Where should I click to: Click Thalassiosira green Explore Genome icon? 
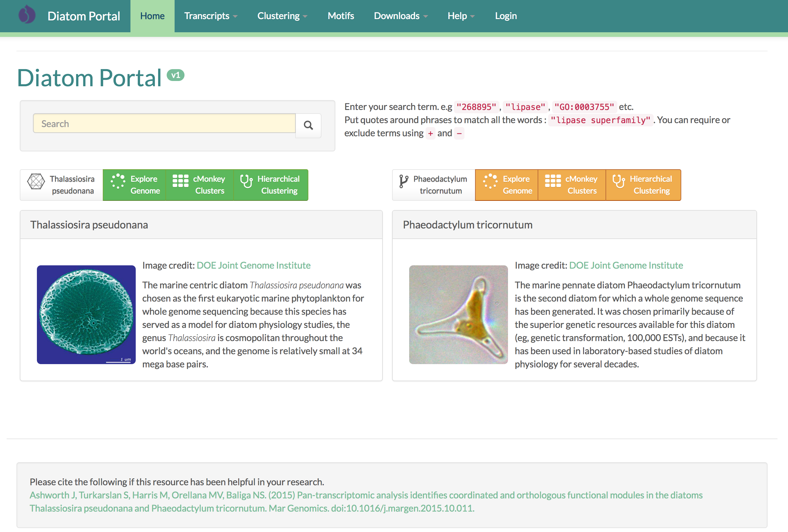118,181
